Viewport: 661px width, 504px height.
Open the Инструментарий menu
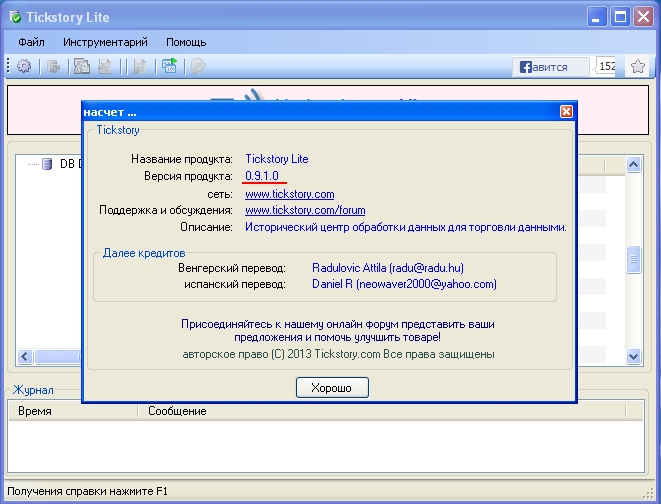pyautogui.click(x=105, y=42)
